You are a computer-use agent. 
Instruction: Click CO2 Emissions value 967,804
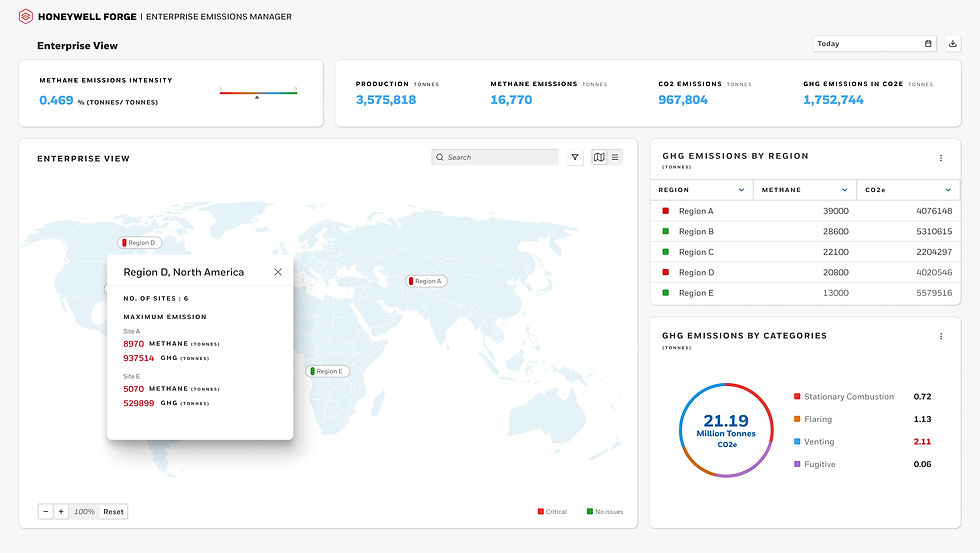click(682, 100)
